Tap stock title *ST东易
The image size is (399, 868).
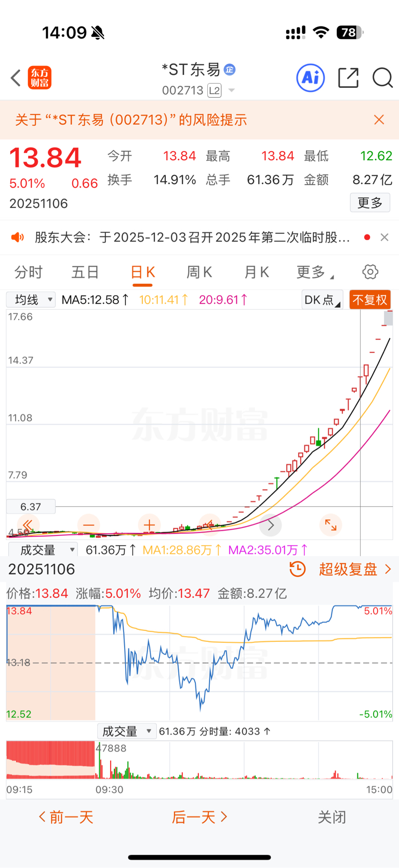coord(192,69)
